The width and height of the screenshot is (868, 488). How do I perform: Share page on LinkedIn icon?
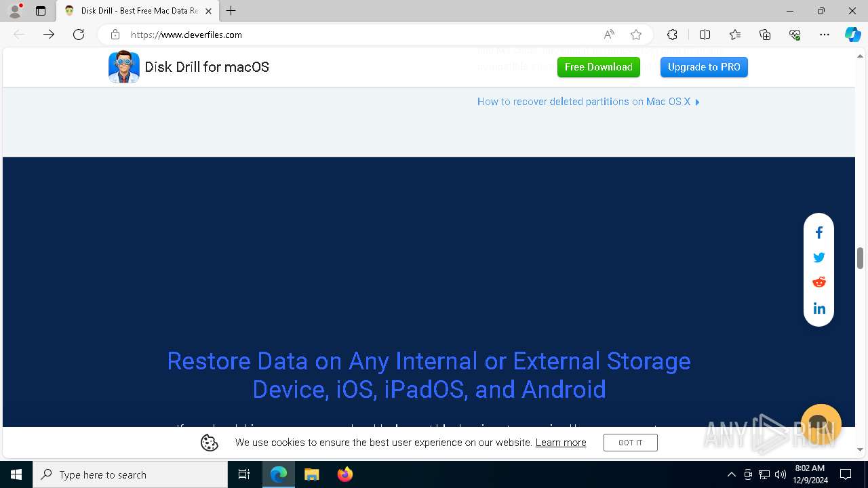pyautogui.click(x=818, y=308)
